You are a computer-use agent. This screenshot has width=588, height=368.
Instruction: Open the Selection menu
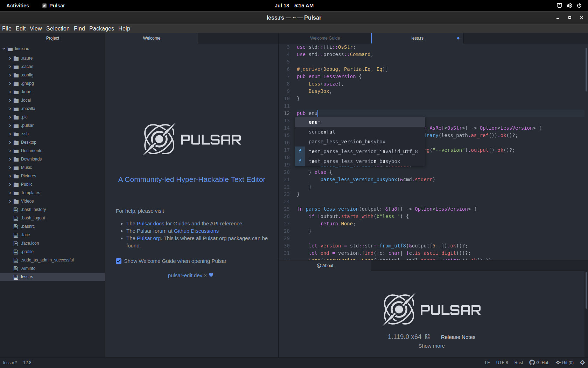point(58,28)
